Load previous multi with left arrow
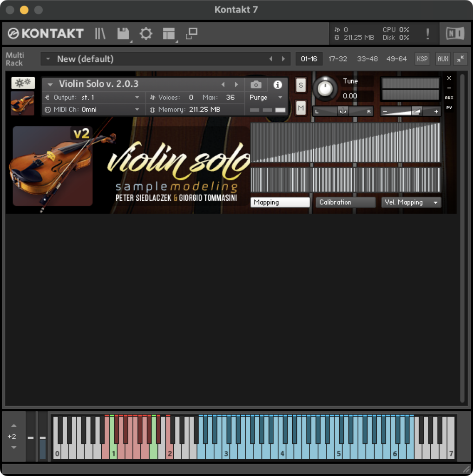 (x=270, y=59)
